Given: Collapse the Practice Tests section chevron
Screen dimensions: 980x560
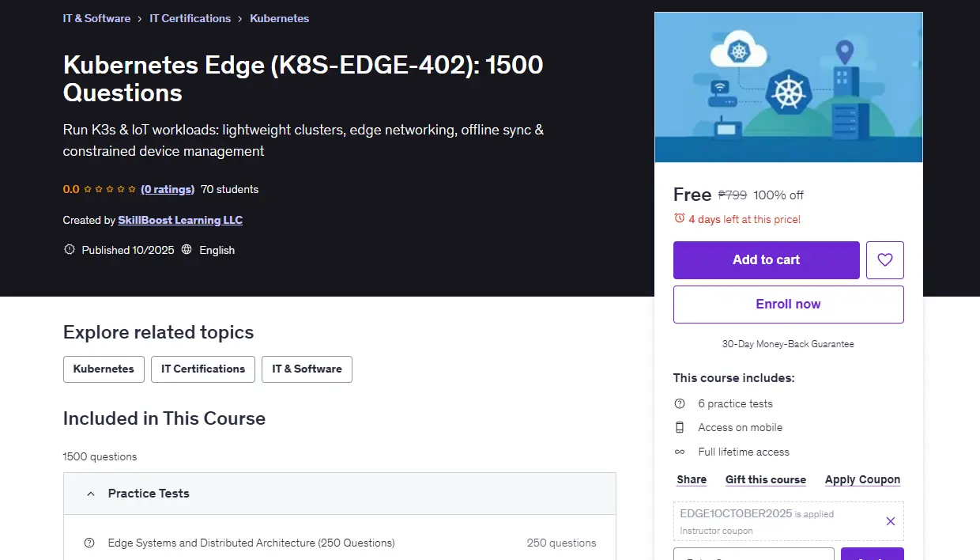Looking at the screenshot, I should (89, 494).
